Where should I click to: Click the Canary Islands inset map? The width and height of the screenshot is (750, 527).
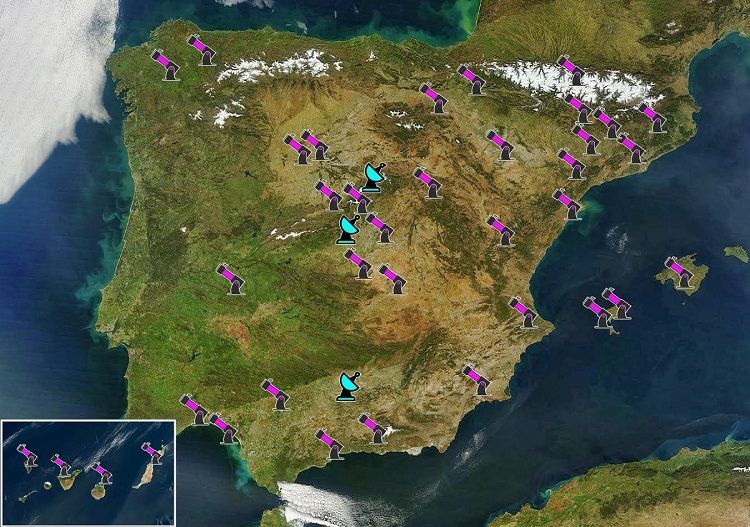pyautogui.click(x=88, y=472)
